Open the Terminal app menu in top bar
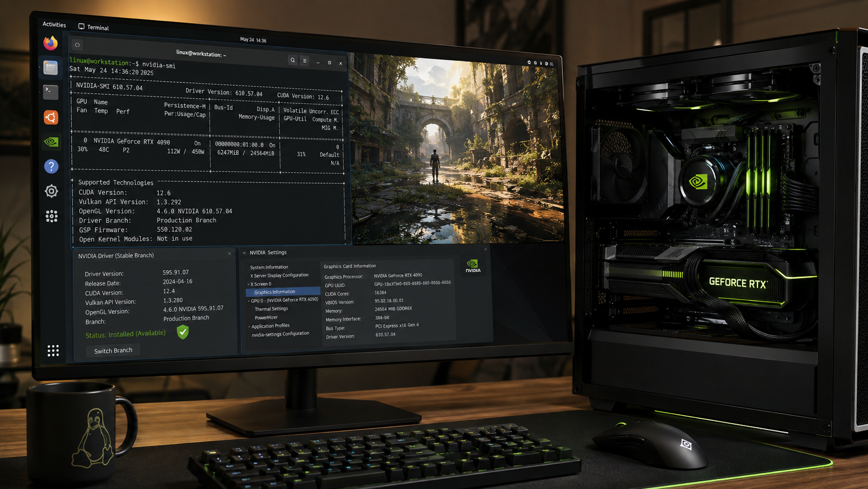The width and height of the screenshot is (868, 489). 93,27
